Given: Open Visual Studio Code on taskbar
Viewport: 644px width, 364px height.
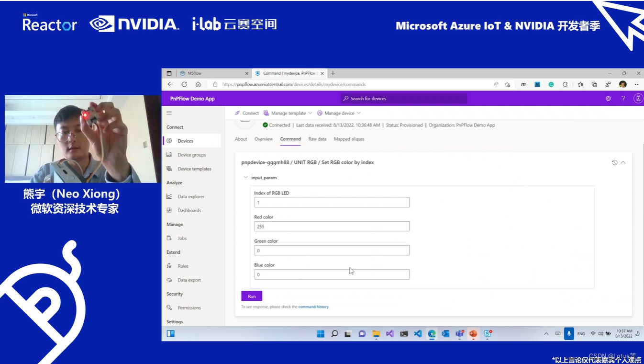Looking at the screenshot, I should (x=418, y=334).
